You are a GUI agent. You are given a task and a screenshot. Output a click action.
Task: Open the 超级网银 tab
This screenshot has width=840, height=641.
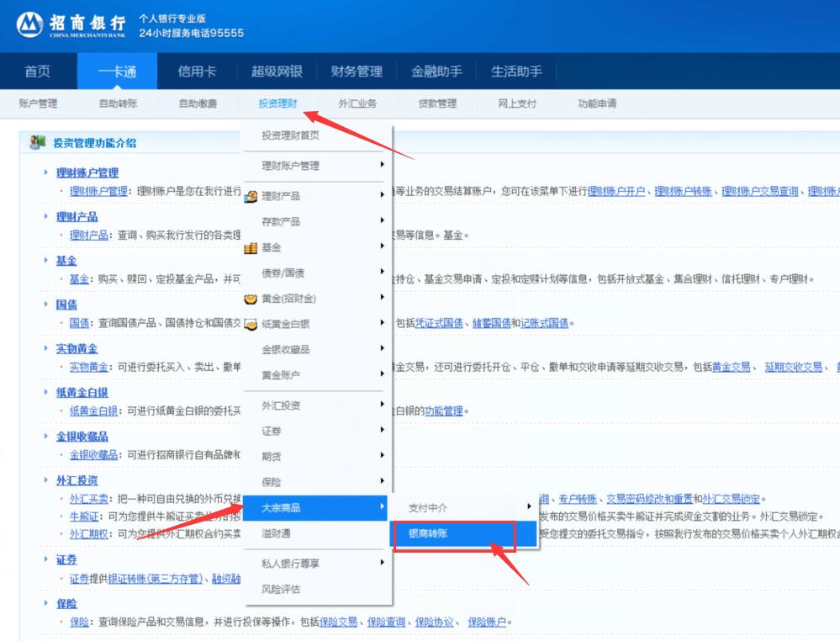click(x=277, y=72)
